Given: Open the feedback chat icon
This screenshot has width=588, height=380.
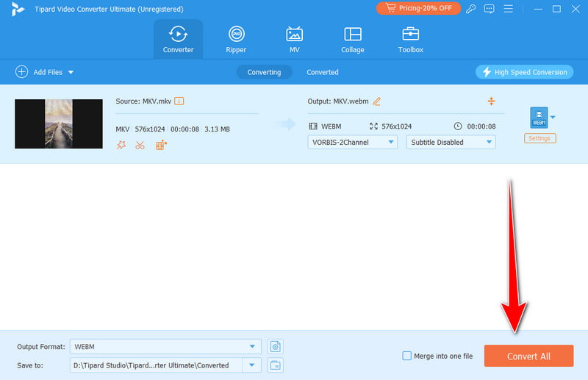Looking at the screenshot, I should [489, 9].
